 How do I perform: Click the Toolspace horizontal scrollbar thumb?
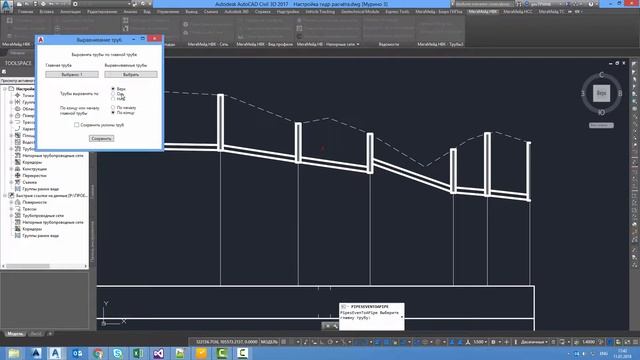coord(28,266)
